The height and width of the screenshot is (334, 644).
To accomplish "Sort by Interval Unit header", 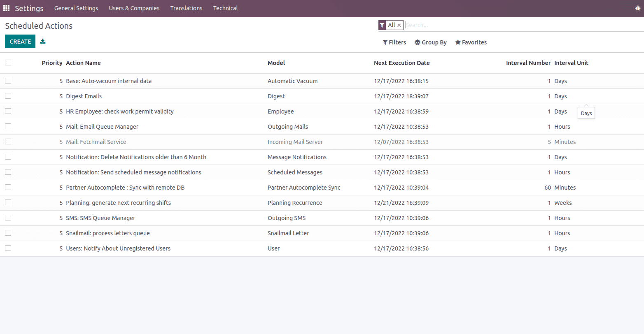I will (x=572, y=63).
